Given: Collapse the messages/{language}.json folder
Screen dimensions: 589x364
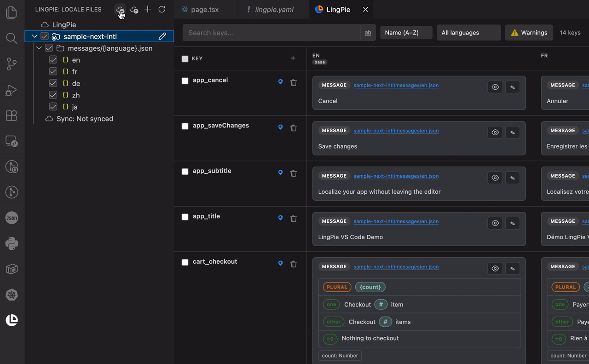Looking at the screenshot, I should [39, 48].
